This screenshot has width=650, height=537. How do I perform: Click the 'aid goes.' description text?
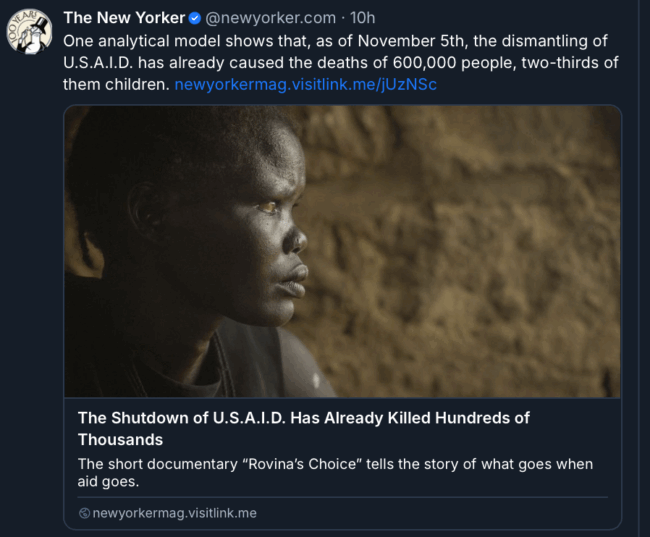[108, 481]
